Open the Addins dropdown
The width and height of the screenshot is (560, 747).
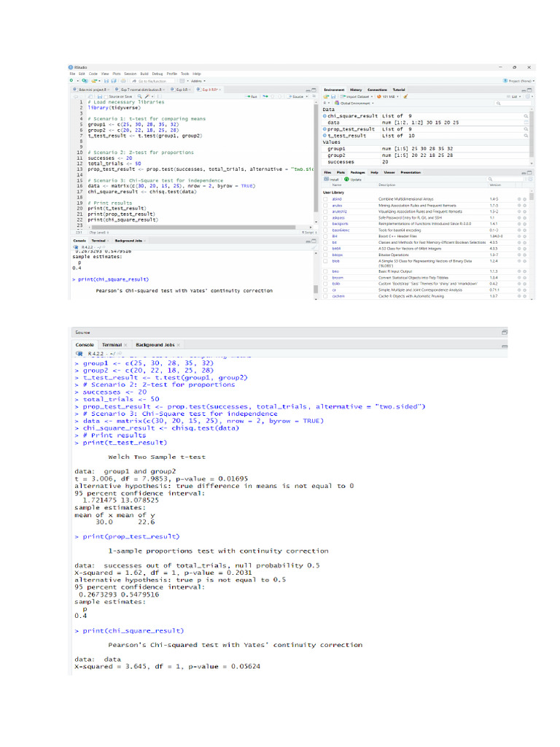(198, 81)
